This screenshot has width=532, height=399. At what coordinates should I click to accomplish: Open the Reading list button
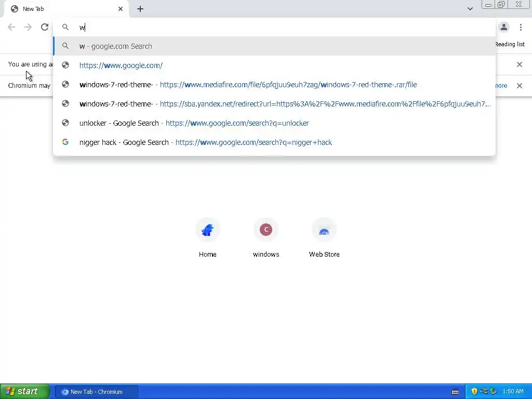(510, 44)
